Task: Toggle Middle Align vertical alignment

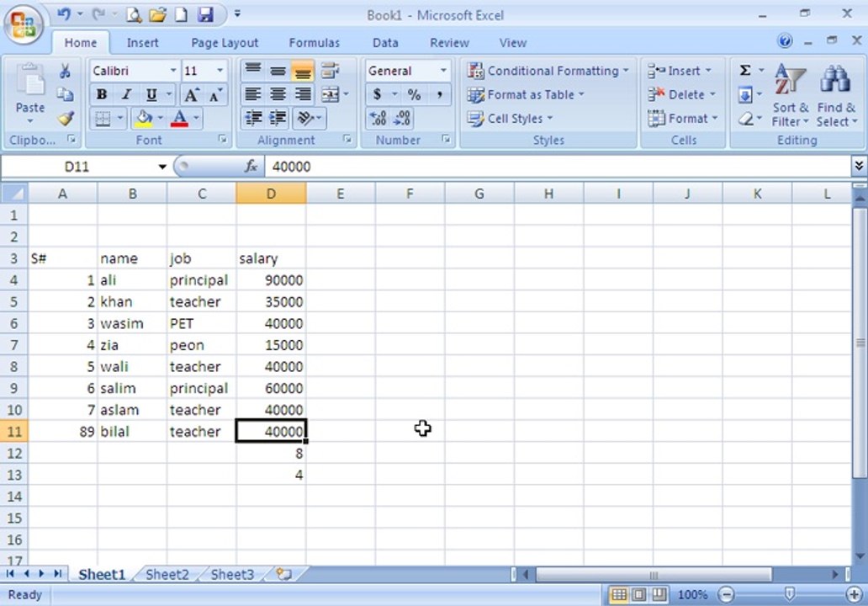Action: coord(278,71)
